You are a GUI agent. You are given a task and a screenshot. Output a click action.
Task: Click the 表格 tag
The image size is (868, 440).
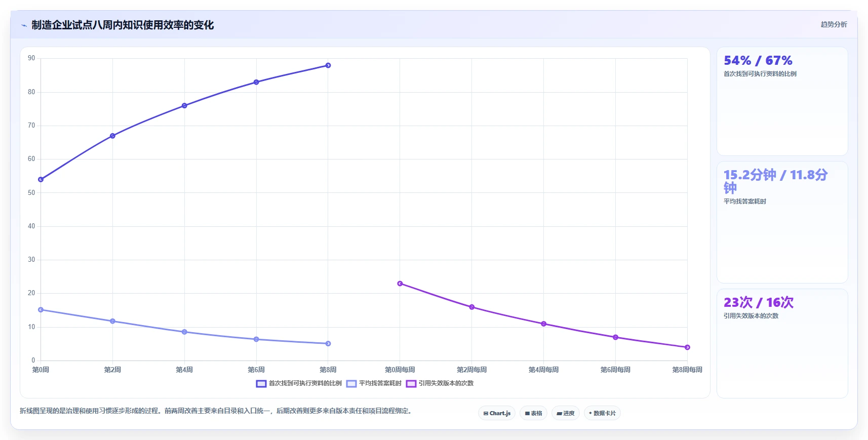(x=533, y=413)
